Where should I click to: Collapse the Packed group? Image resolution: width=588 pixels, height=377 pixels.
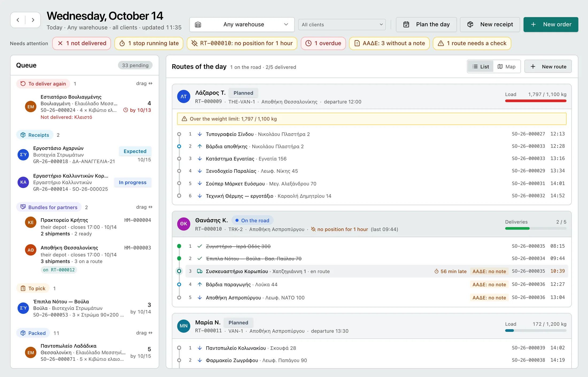[33, 333]
